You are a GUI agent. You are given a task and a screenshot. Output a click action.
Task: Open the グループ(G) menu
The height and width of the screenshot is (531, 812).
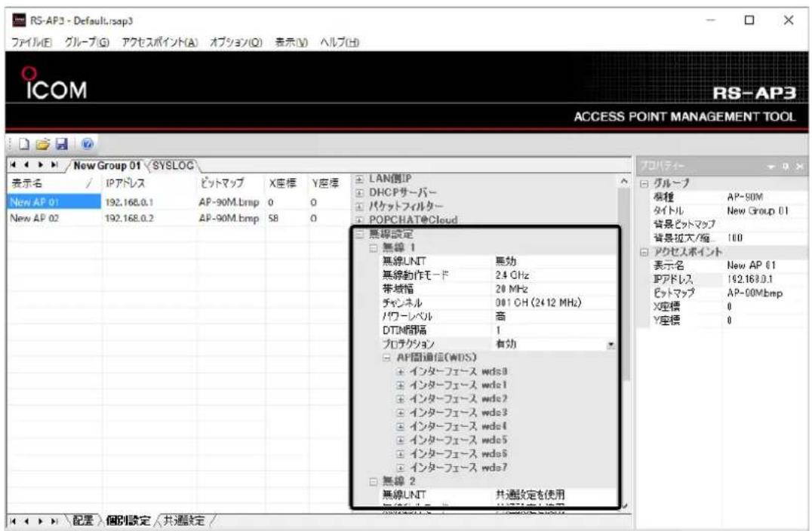click(87, 42)
